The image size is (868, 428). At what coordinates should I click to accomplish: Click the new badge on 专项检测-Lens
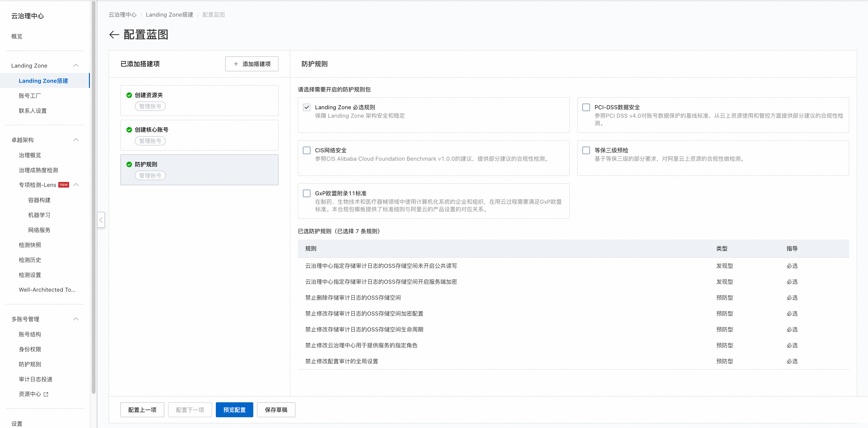point(64,185)
